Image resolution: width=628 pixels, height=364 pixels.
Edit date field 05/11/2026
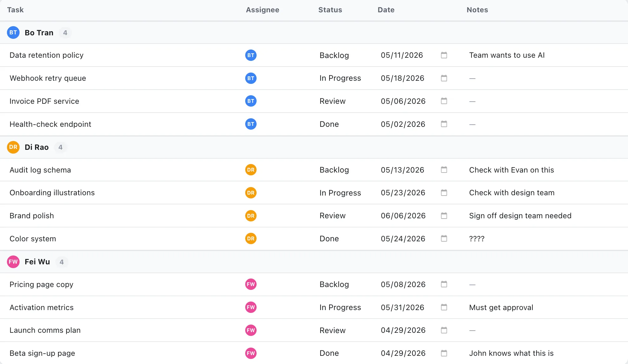[x=402, y=55]
